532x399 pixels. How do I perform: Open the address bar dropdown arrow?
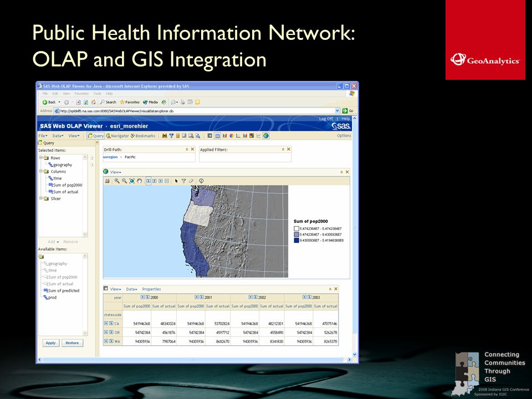(337, 111)
